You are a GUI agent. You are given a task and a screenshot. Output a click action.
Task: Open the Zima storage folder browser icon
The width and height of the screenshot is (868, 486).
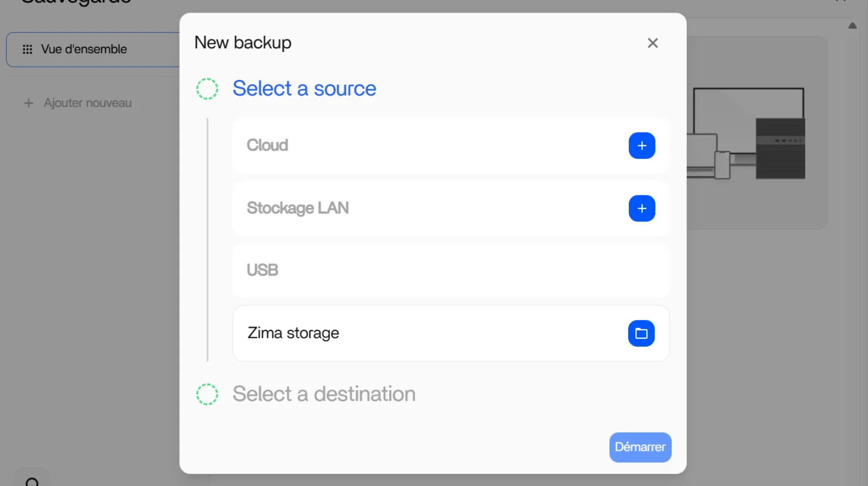pyautogui.click(x=641, y=334)
